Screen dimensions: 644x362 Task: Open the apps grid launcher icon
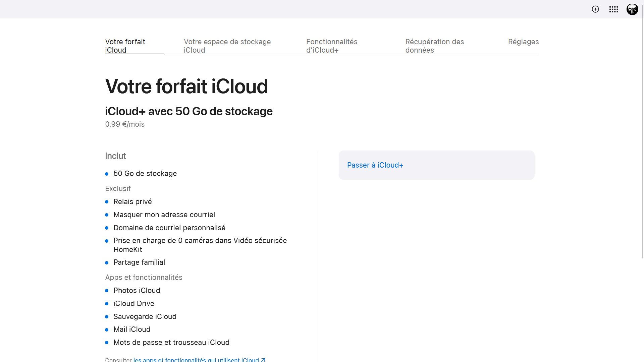(x=614, y=9)
